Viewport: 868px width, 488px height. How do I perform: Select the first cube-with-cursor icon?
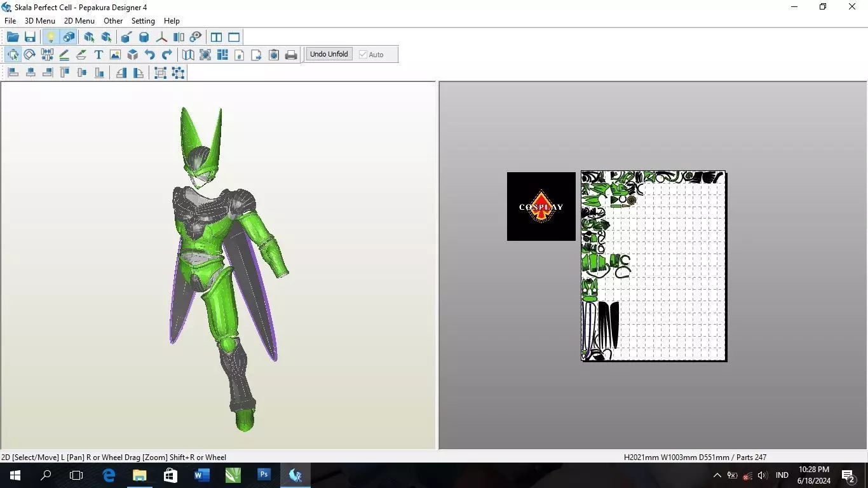click(x=89, y=37)
